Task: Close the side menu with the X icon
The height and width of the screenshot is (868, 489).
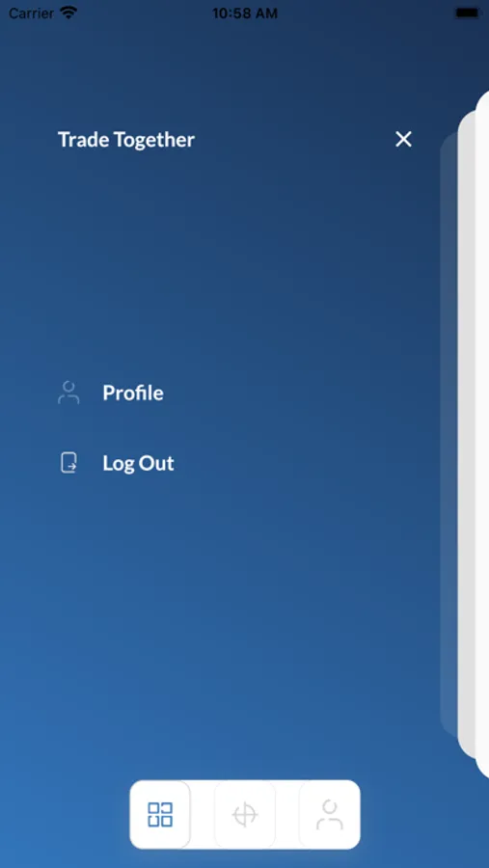Action: [x=403, y=139]
